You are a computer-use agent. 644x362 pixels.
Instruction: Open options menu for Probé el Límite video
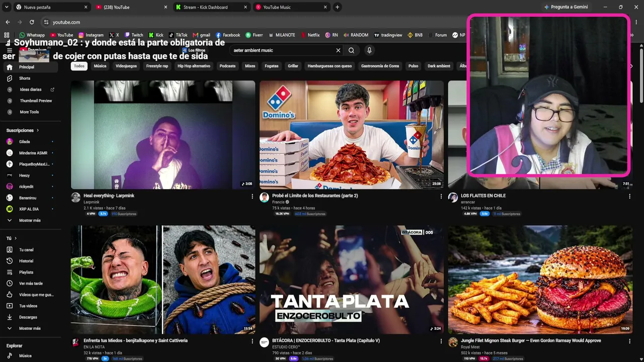(441, 196)
